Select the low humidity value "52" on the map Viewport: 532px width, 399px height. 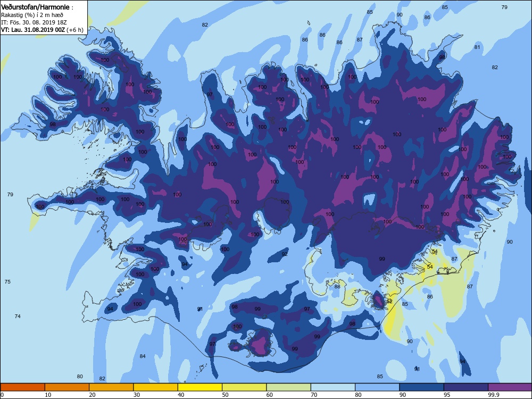coord(389,301)
